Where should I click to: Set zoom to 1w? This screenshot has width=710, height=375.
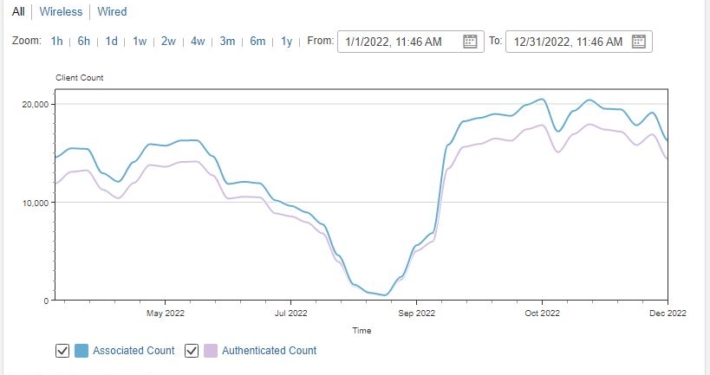point(139,41)
